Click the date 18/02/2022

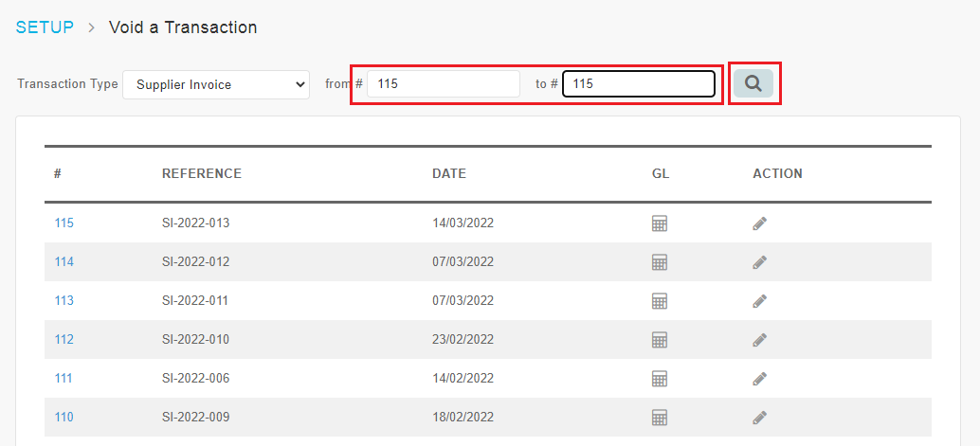tap(463, 417)
